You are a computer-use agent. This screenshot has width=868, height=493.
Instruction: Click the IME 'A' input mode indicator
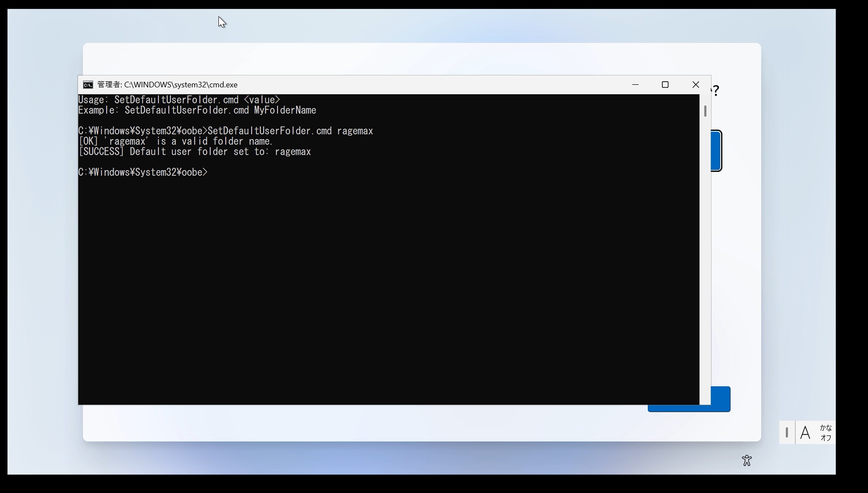tap(805, 433)
